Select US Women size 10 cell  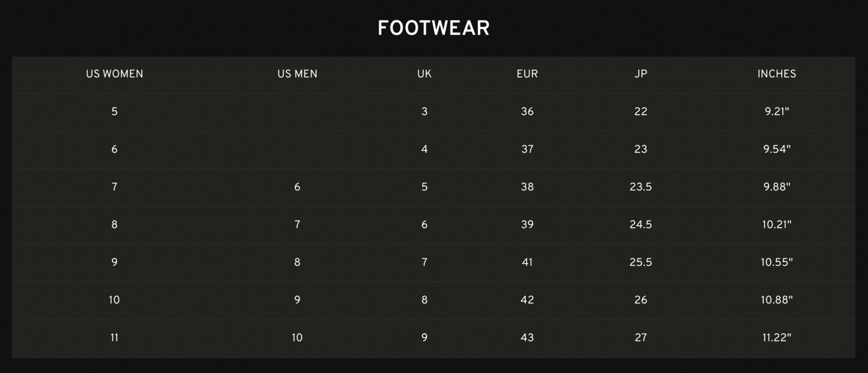(114, 300)
